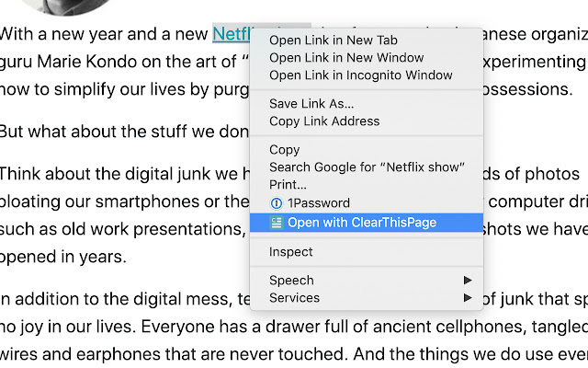This screenshot has width=588, height=368.
Task: Search Google for "Netflix show"
Action: (367, 167)
